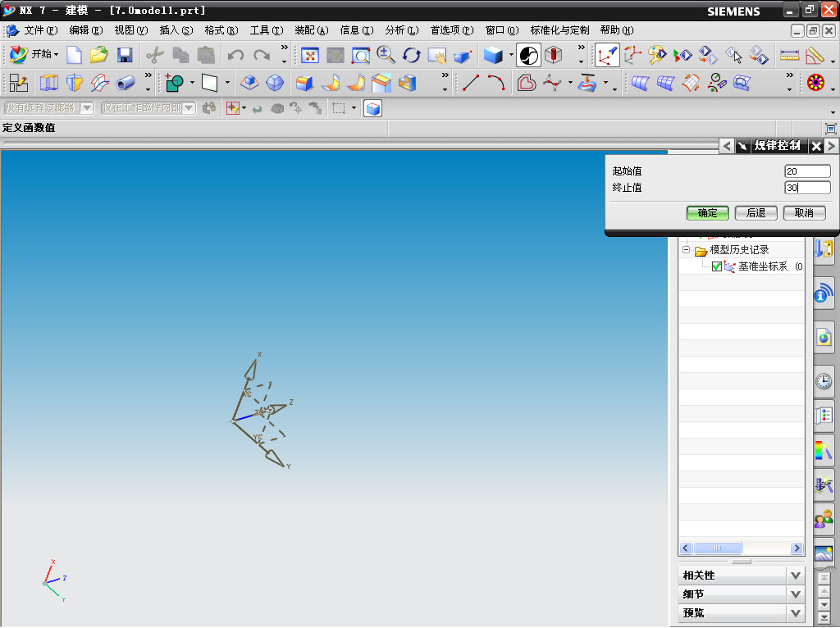Click the shaded cube rendering style icon
Screen dimensions: 840x628
coord(493,55)
